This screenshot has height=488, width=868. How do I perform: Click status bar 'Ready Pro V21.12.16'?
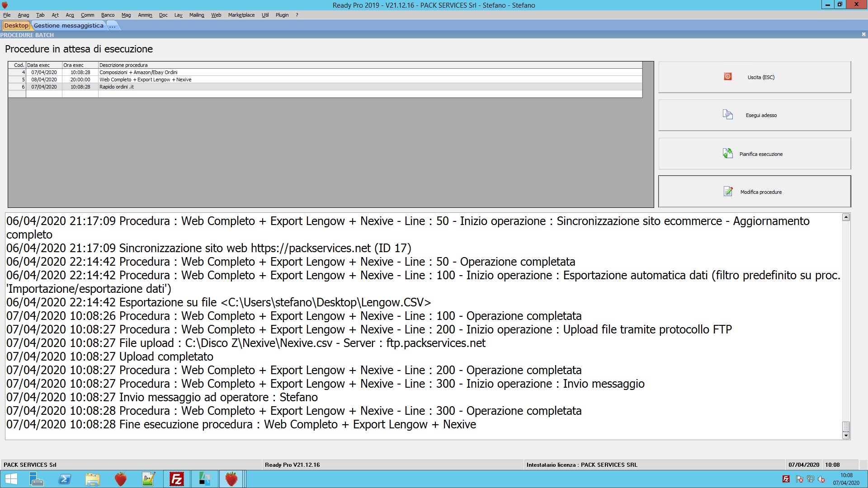click(x=292, y=465)
